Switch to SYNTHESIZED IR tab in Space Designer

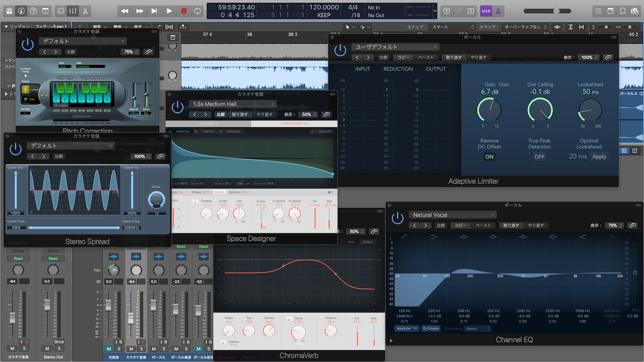295,123
